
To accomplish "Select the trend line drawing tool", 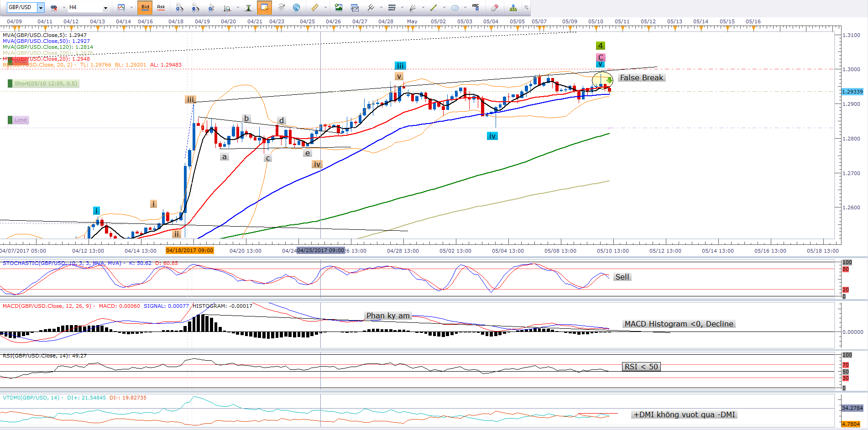I will 433,7.
